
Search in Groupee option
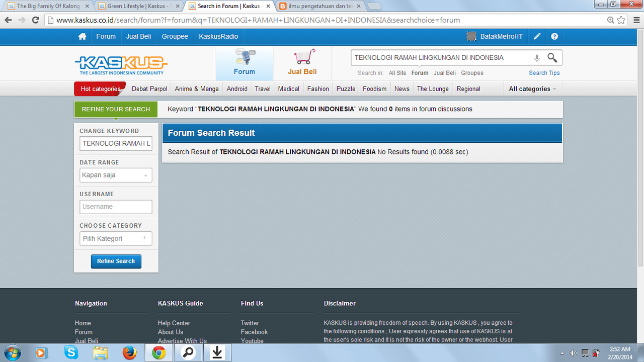[x=472, y=73]
